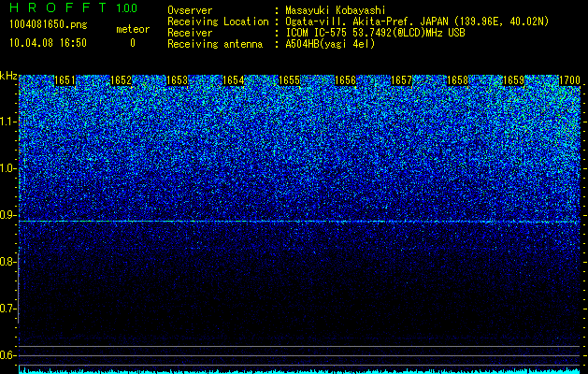Click the 1656 time marker

coord(345,80)
